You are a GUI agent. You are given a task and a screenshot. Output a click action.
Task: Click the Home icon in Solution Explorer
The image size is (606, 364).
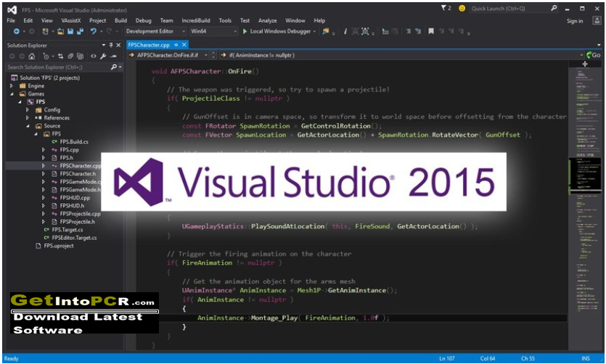click(32, 56)
